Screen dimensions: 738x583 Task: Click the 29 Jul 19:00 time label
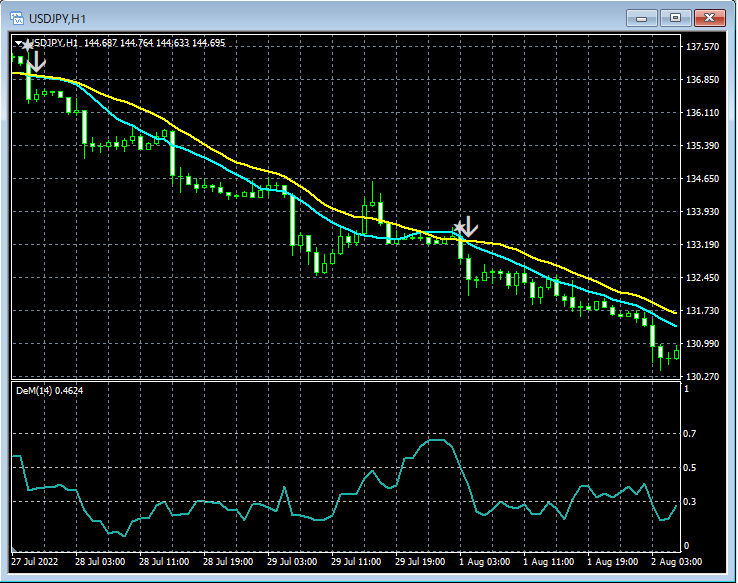[x=420, y=562]
